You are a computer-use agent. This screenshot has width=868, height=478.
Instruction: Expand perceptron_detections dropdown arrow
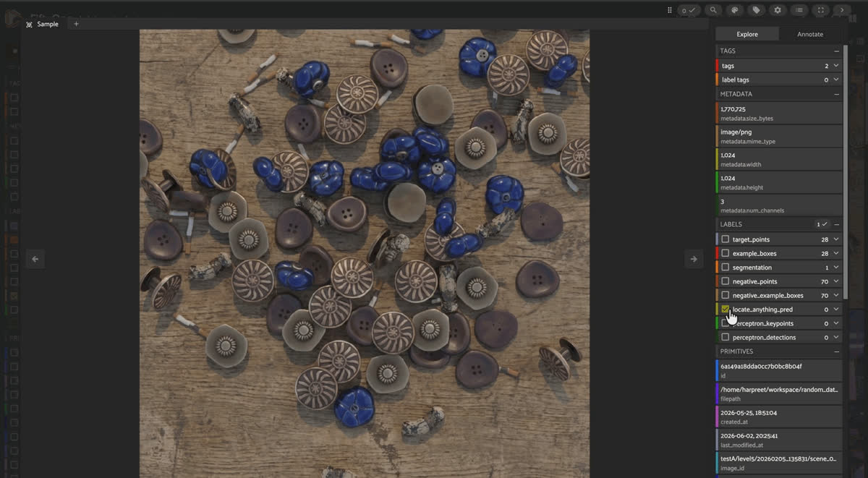coord(836,338)
